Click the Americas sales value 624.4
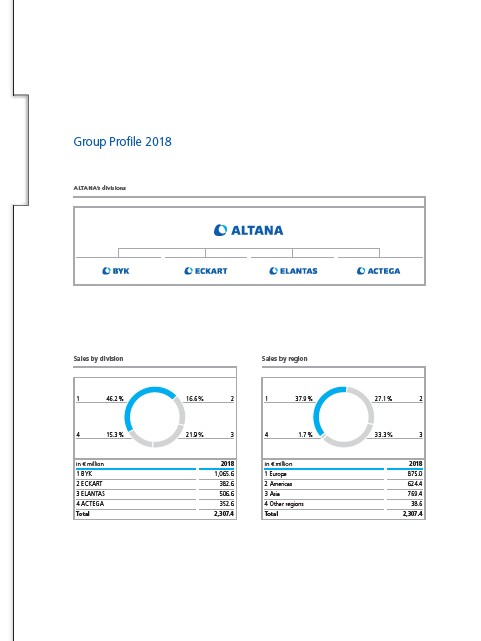Screen dimensions: 481x641 [x=415, y=484]
